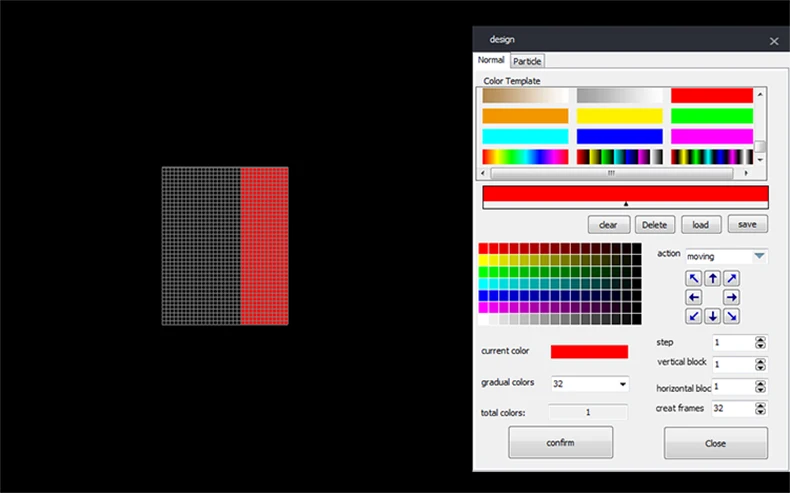
Task: Click the creat frames value field
Action: coord(733,408)
